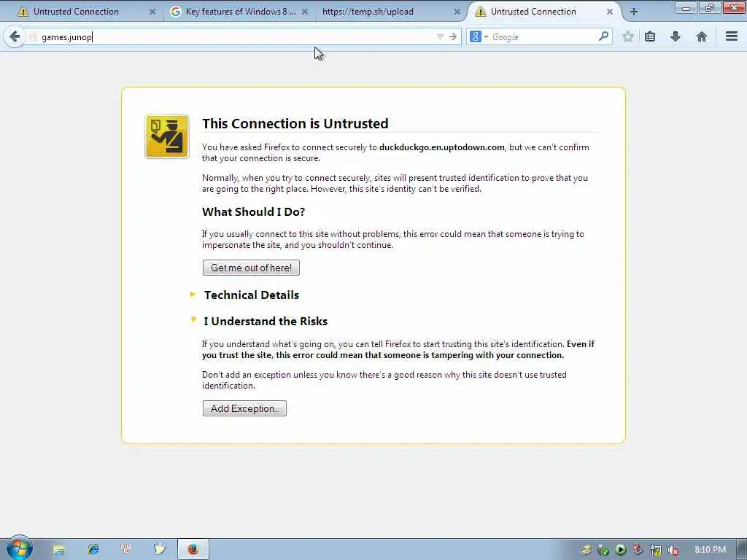Screen dimensions: 747x560
Task: Click the Technical Details heading text
Action: [252, 295]
